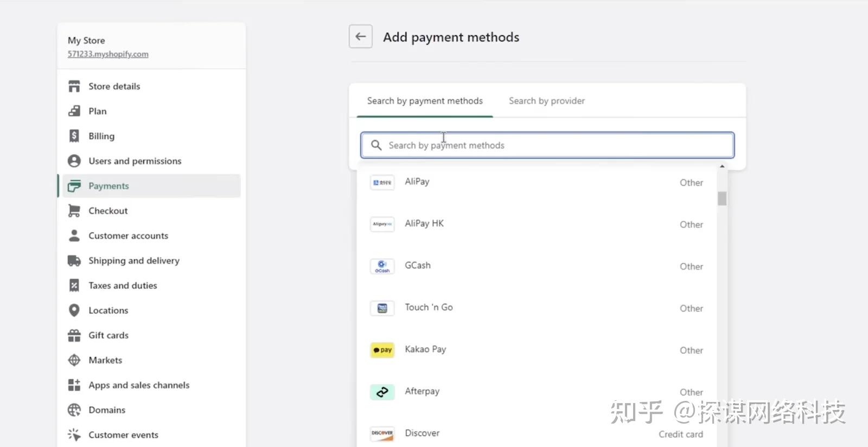Click the AliPay logo icon
This screenshot has width=868, height=447.
382,182
